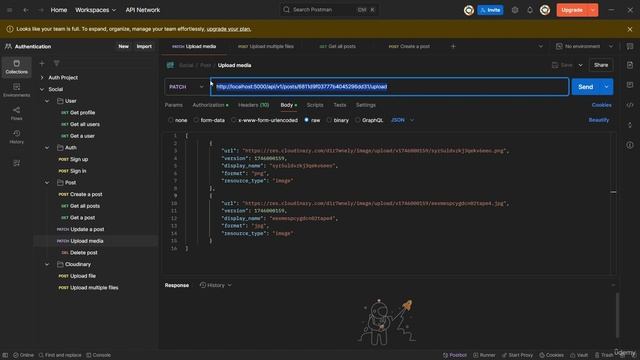This screenshot has width=640, height=360.
Task: Open the user avatar menu
Action: click(545, 10)
